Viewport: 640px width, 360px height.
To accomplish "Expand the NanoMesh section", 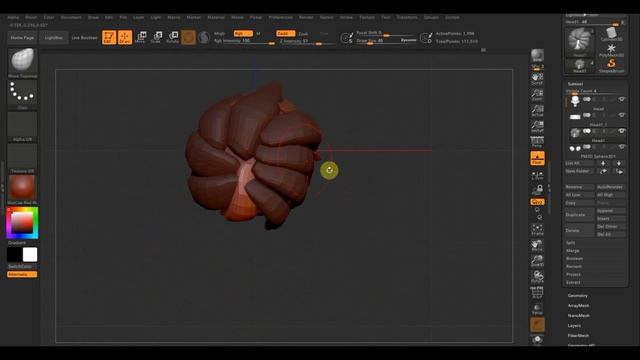I will pos(579,316).
